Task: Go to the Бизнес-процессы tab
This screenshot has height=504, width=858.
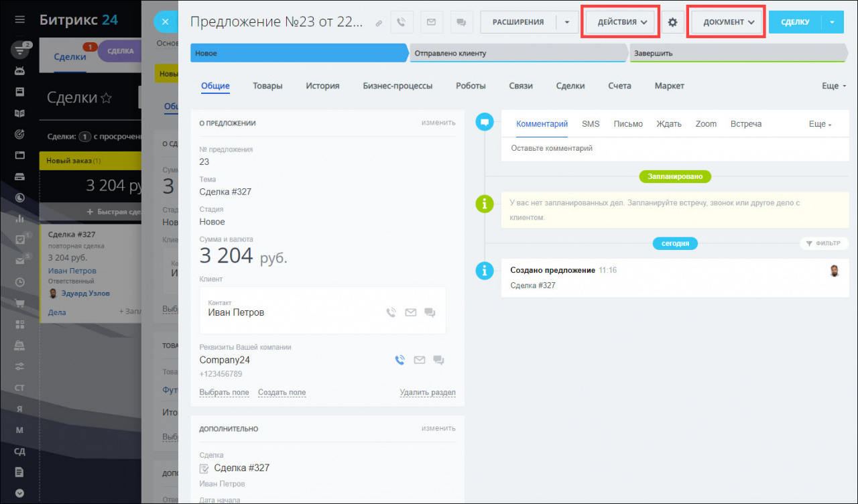Action: pos(397,86)
